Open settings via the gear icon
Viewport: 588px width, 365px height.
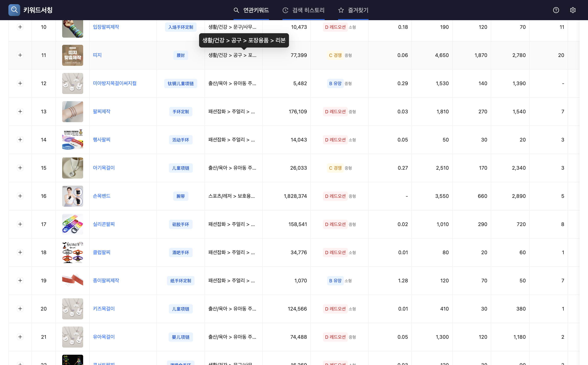[573, 10]
